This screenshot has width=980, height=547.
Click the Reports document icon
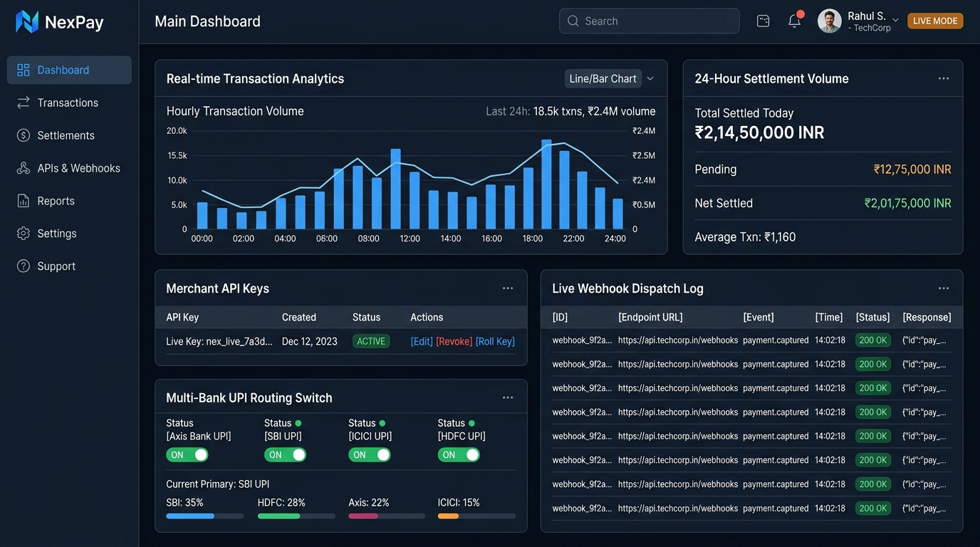pos(24,201)
